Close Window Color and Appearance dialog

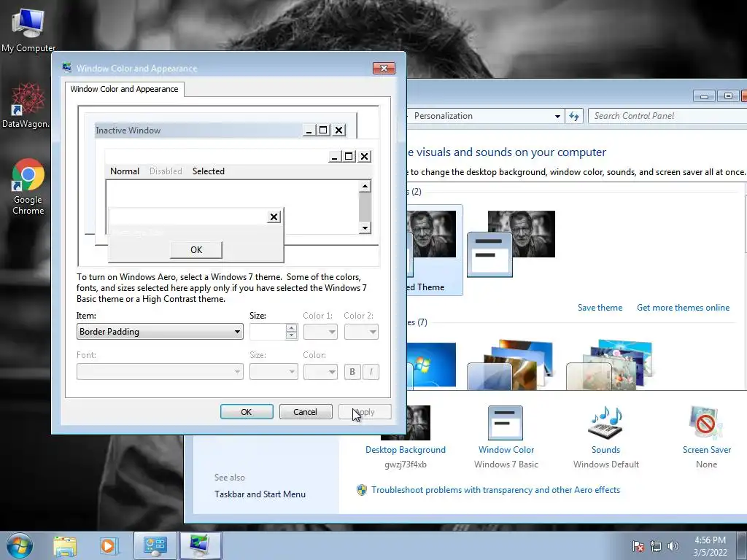click(384, 68)
